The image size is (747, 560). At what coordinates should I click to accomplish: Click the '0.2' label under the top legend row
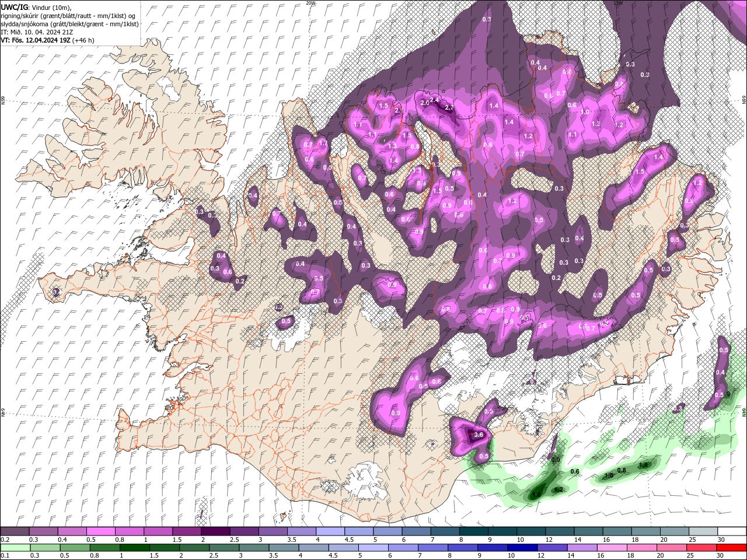(x=5, y=540)
